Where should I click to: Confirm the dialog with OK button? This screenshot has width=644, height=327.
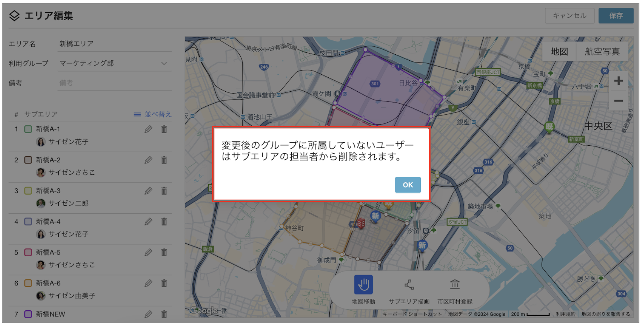(x=407, y=185)
